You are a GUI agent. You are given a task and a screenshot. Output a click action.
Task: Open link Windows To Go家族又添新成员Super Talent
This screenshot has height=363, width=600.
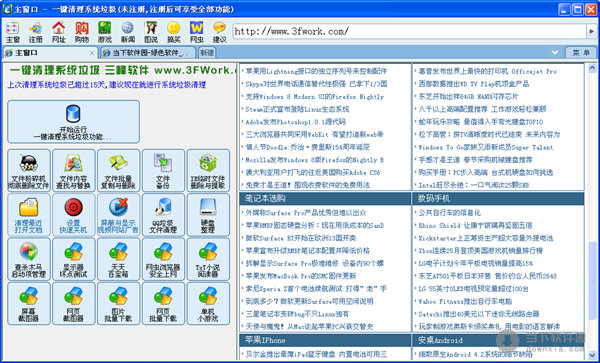tap(486, 147)
